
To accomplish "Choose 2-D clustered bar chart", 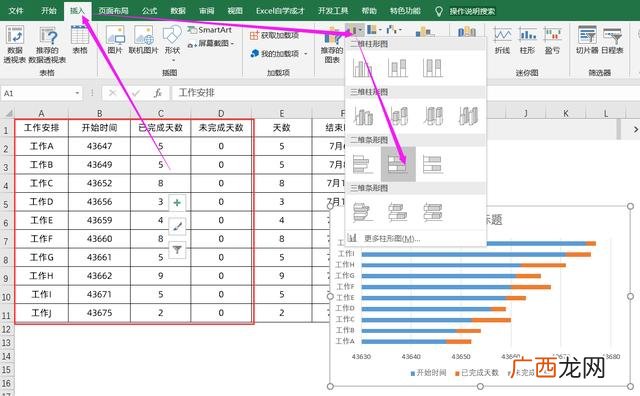I will click(x=362, y=164).
